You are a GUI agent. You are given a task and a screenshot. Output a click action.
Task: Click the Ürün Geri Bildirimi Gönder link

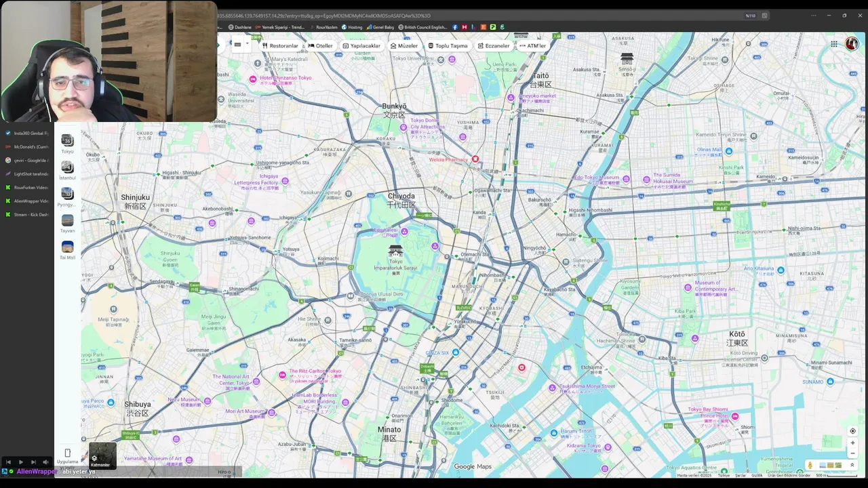[x=789, y=475]
